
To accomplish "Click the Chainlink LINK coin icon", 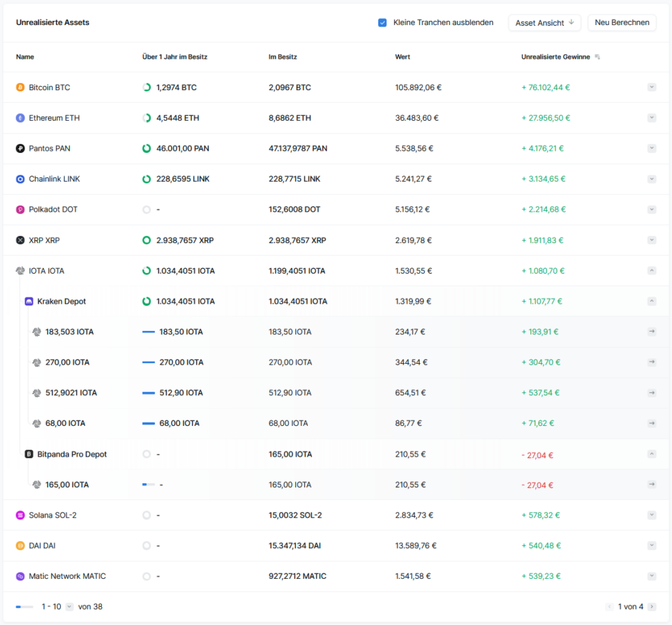I will click(x=20, y=179).
